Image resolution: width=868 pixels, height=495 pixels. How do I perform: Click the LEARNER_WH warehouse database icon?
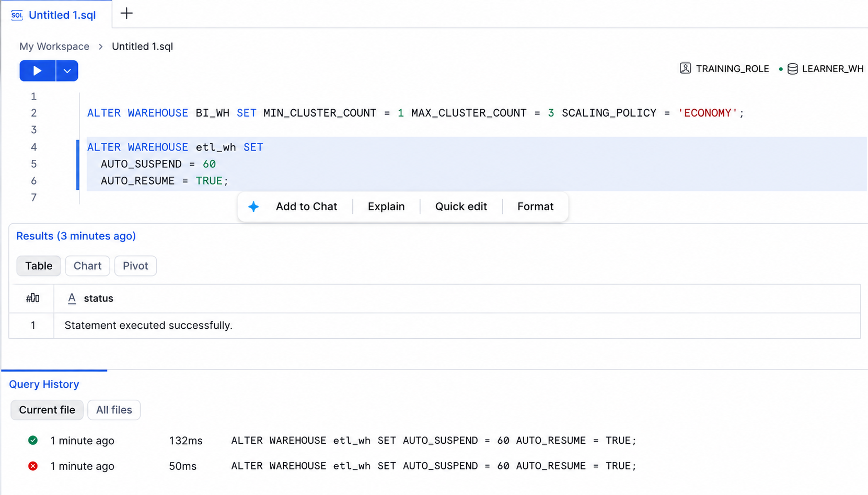point(792,69)
